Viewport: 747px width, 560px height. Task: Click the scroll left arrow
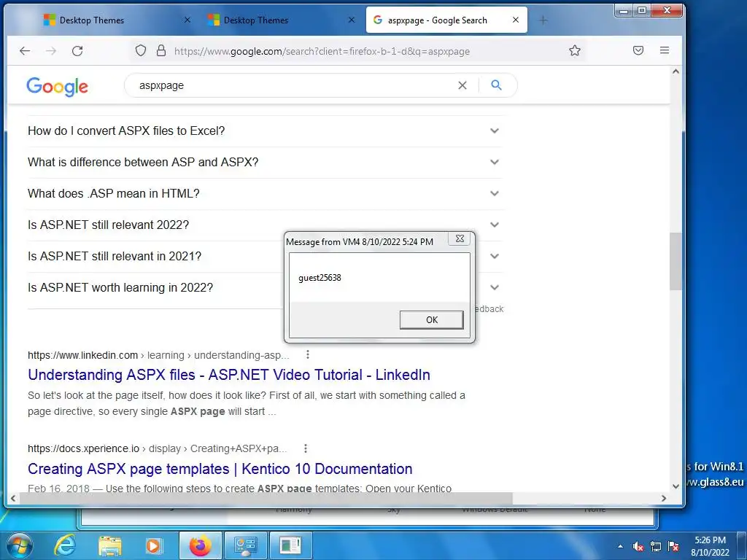click(x=13, y=499)
